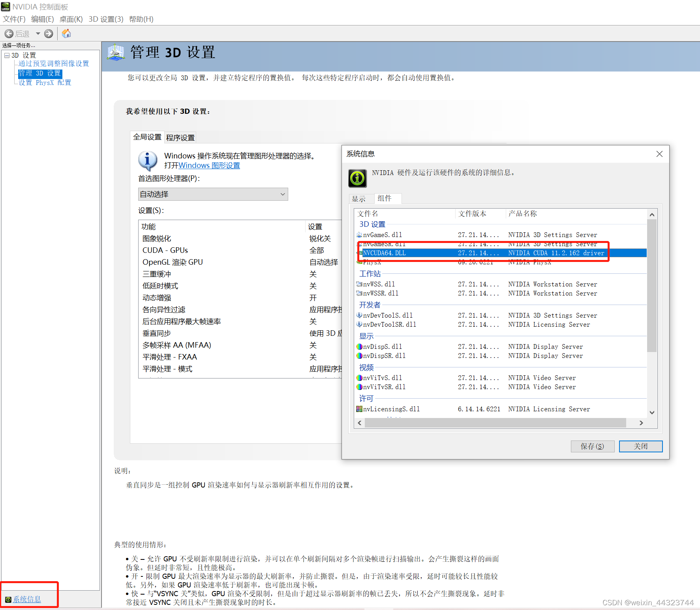
Task: Open the 桌面(K) menu
Action: point(71,19)
